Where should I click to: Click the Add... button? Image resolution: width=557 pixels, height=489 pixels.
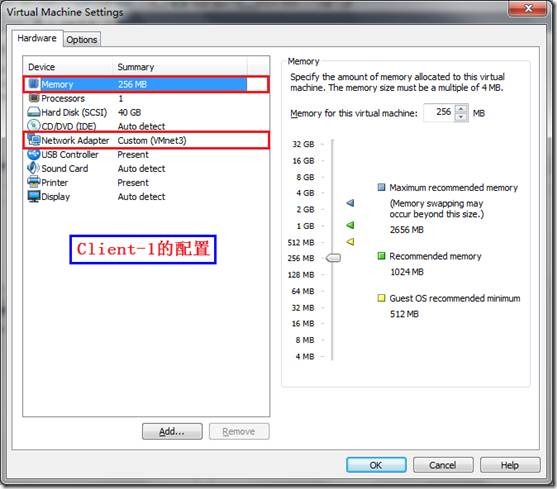click(172, 431)
